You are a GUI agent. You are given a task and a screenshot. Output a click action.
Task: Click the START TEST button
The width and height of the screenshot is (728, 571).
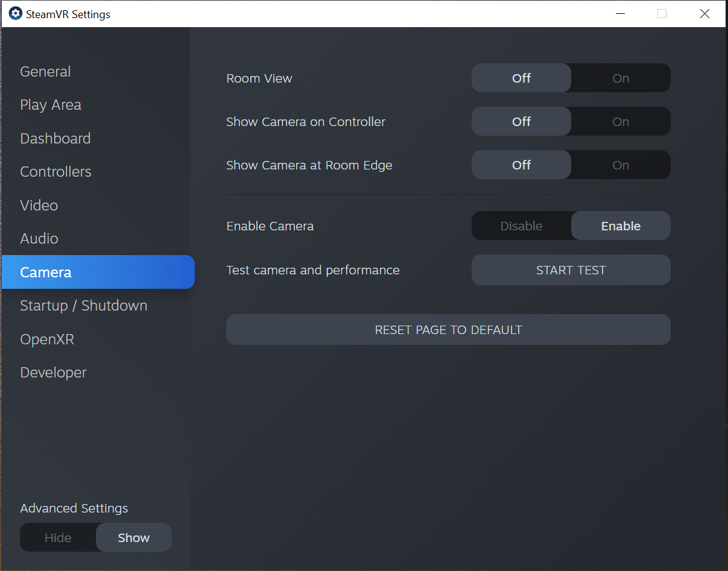pos(571,270)
